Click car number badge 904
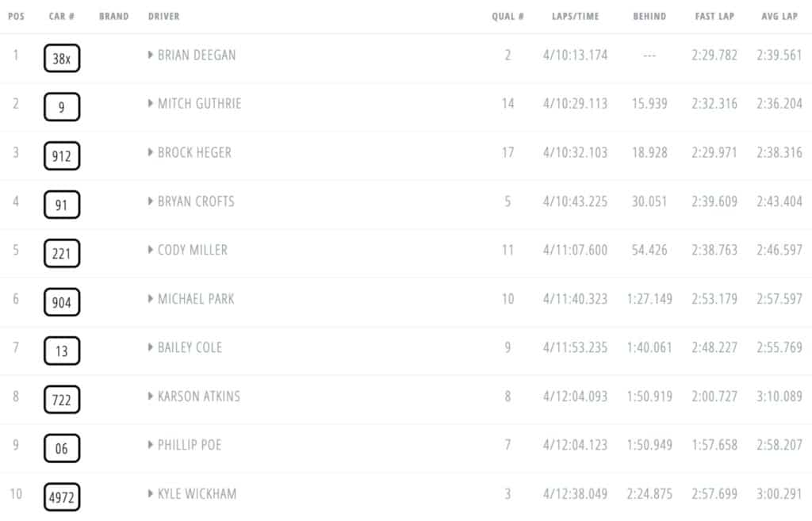 [x=62, y=302]
